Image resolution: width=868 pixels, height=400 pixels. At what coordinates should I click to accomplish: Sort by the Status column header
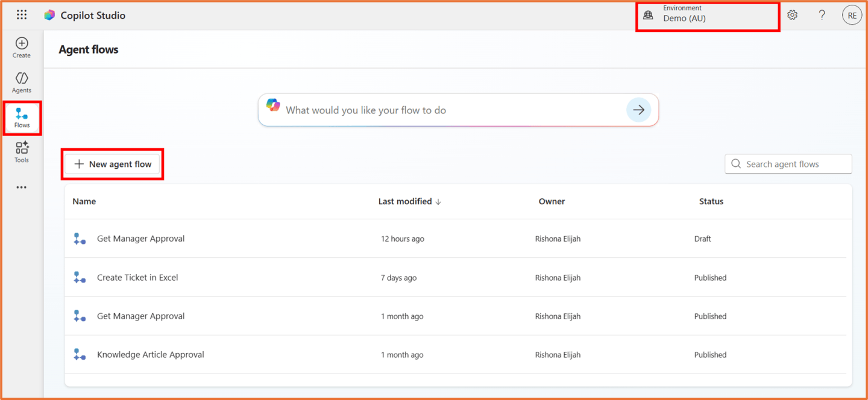coord(711,201)
